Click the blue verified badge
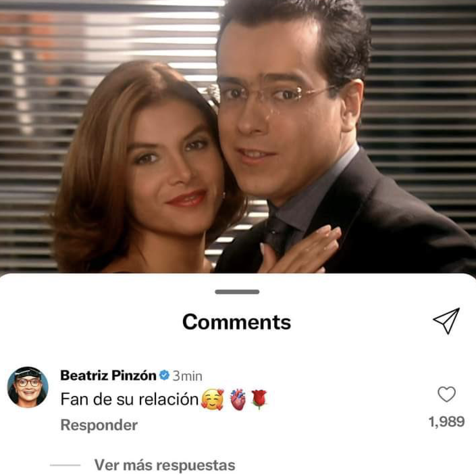Image resolution: width=476 pixels, height=475 pixels. tap(164, 375)
